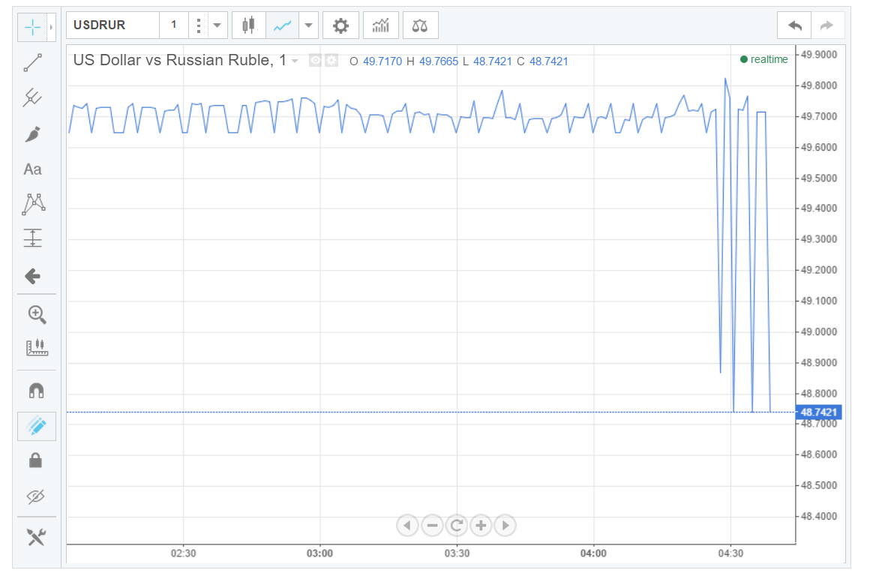Select the ruler measure tool
This screenshot has width=879, height=588.
37,347
